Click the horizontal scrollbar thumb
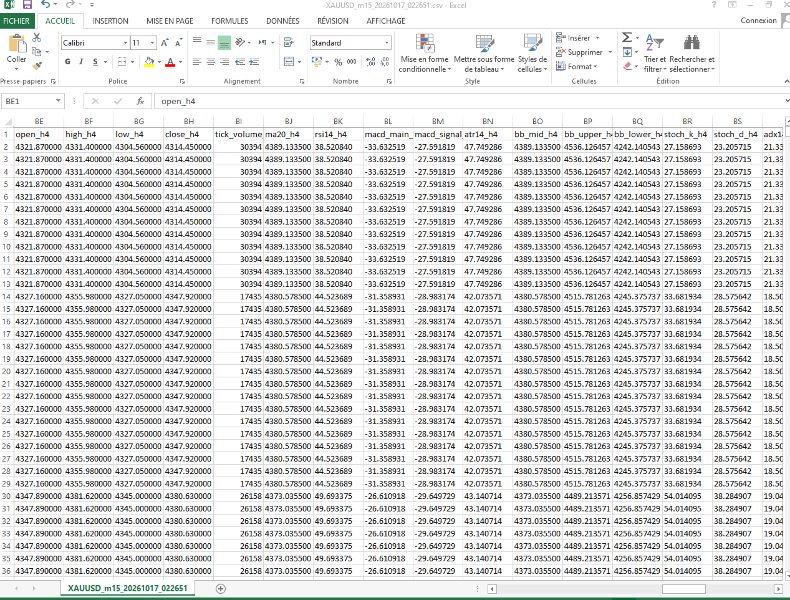The height and width of the screenshot is (600, 790). 684,588
